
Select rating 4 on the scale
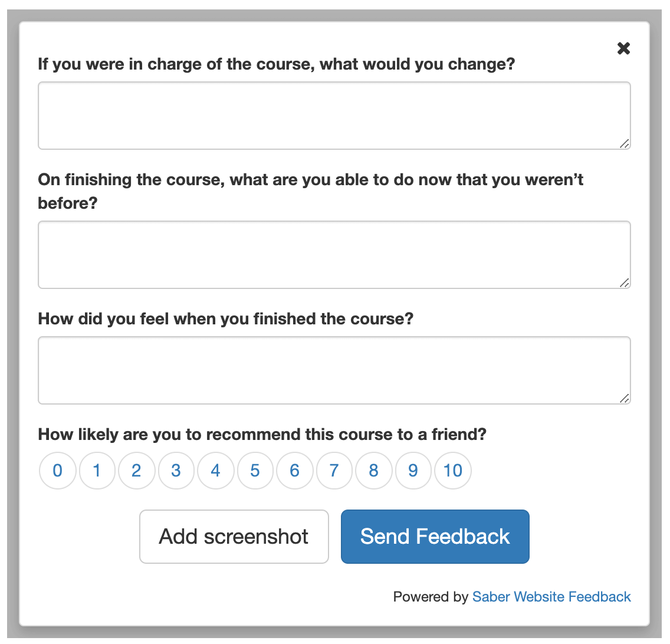pyautogui.click(x=215, y=470)
